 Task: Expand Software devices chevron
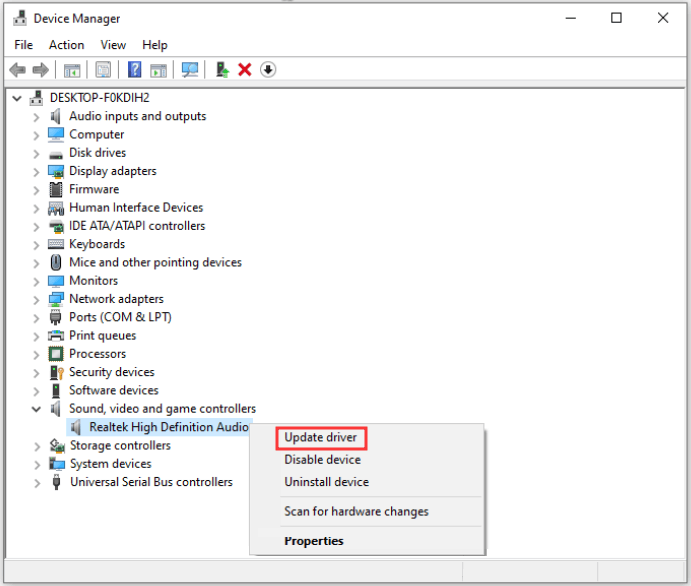(x=36, y=391)
